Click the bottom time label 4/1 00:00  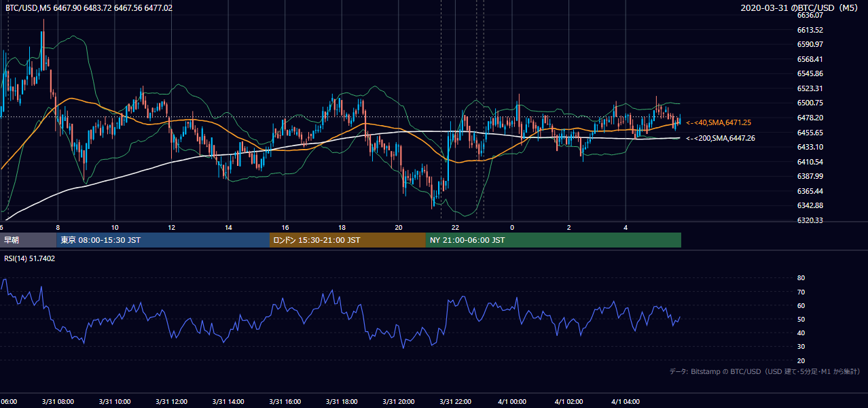pyautogui.click(x=512, y=402)
